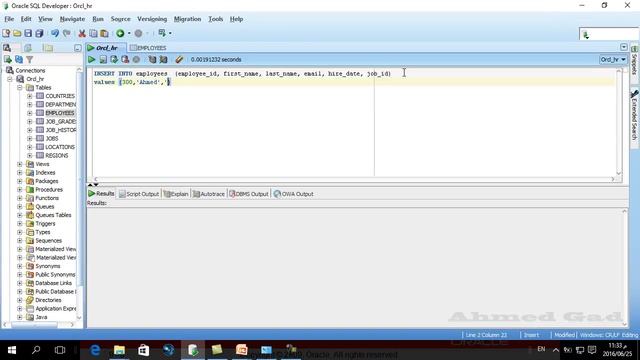Click the Commit icon in worksheet toolbar
The image size is (640, 360).
click(114, 60)
